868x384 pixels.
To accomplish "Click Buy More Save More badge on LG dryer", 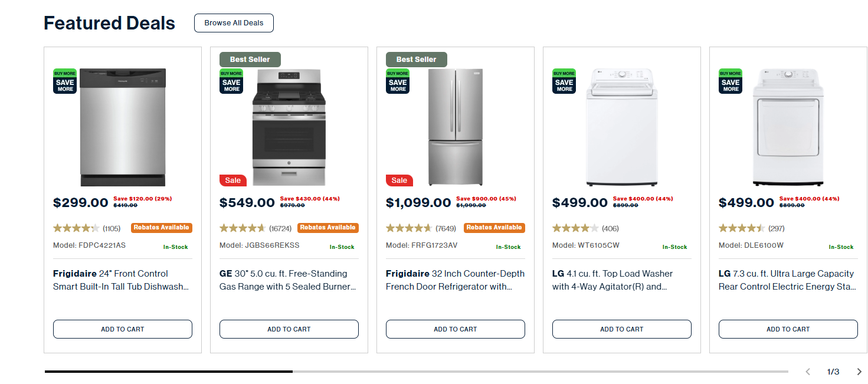I will (x=731, y=81).
